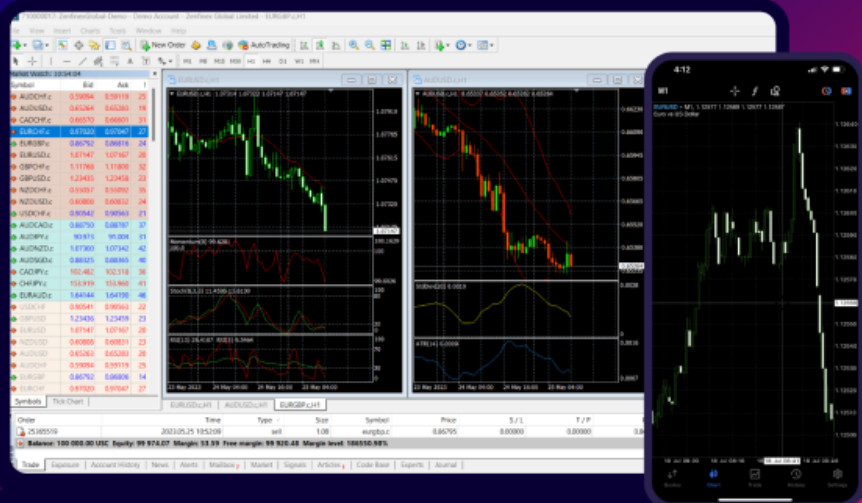The width and height of the screenshot is (862, 503).
Task: Click the zoom out magnifier icon
Action: [369, 45]
